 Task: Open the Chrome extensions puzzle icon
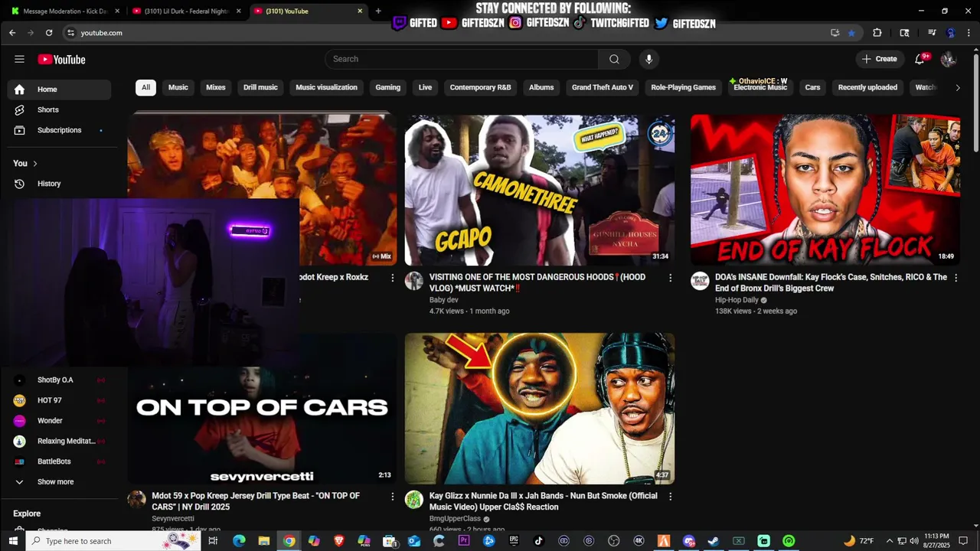[877, 33]
